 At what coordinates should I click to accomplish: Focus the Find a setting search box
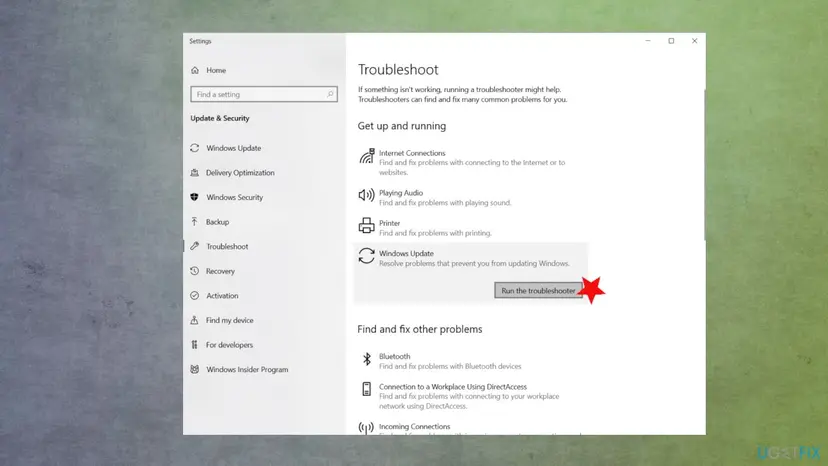click(264, 94)
